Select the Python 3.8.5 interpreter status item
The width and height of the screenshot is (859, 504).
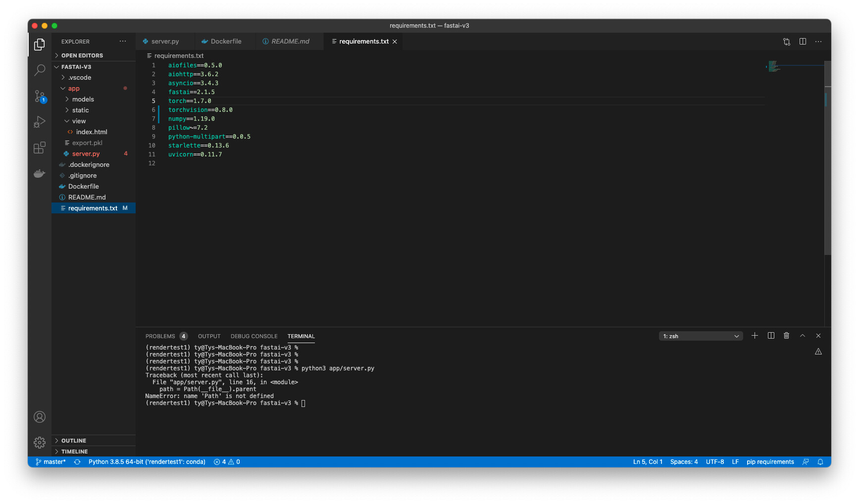[x=147, y=462]
